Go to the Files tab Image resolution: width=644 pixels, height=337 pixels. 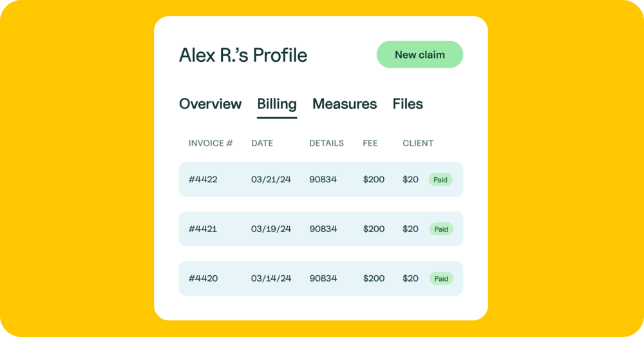408,104
